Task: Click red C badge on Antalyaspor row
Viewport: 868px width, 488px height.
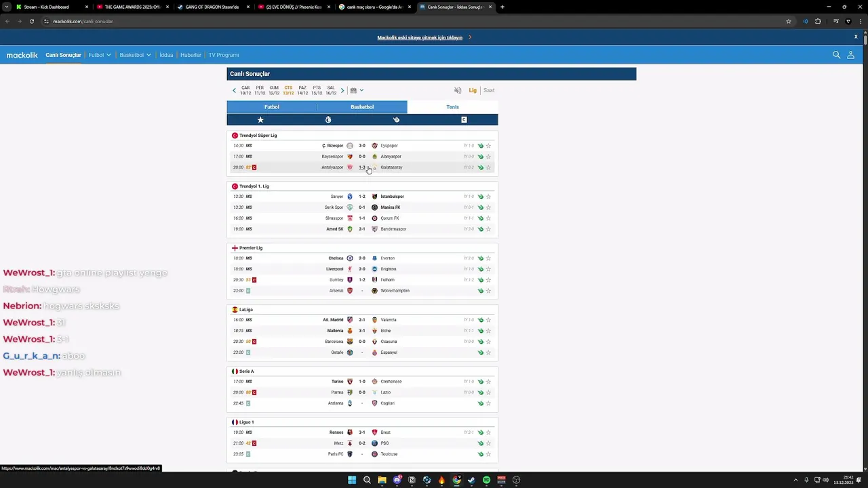Action: click(254, 167)
